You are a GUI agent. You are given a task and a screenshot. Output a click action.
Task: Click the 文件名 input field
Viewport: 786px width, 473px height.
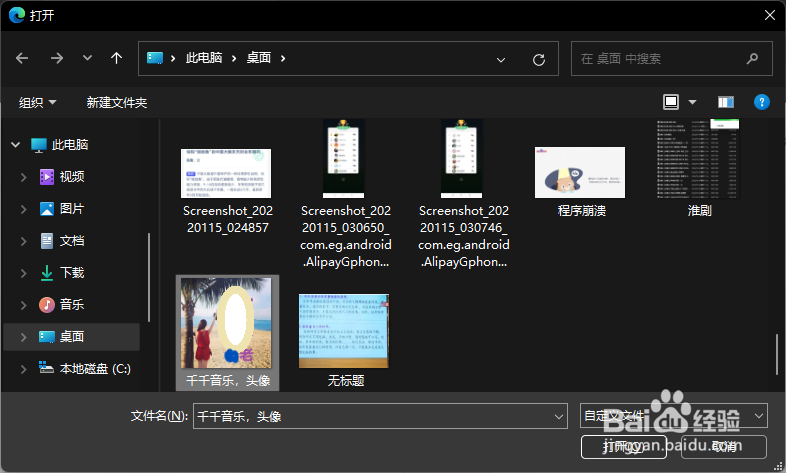[x=380, y=416]
